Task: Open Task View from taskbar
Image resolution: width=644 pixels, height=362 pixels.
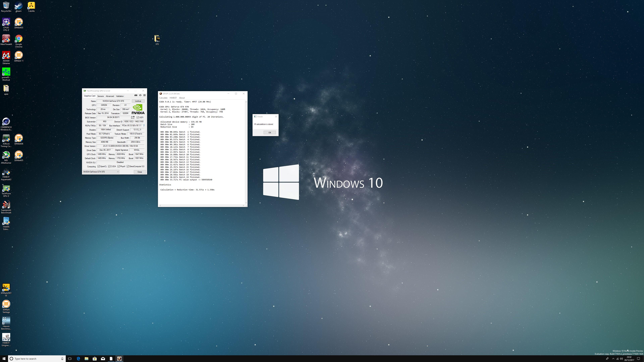Action: point(70,358)
